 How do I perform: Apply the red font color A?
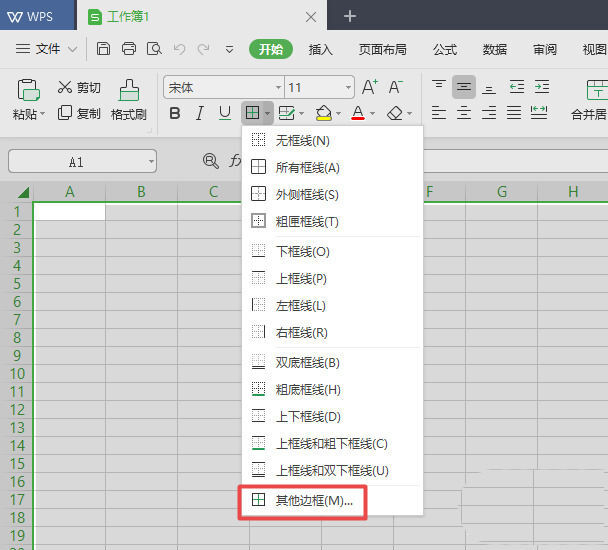pos(358,113)
